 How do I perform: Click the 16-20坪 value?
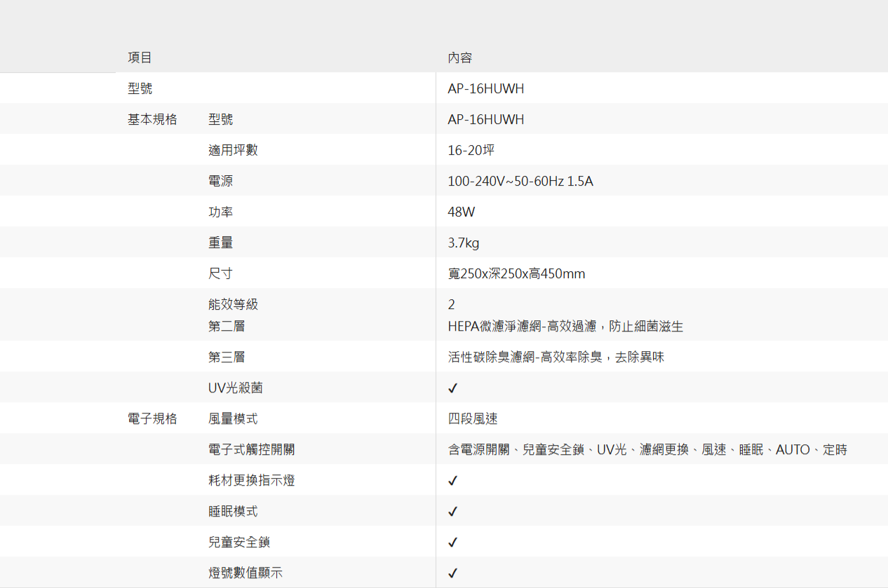[471, 151]
